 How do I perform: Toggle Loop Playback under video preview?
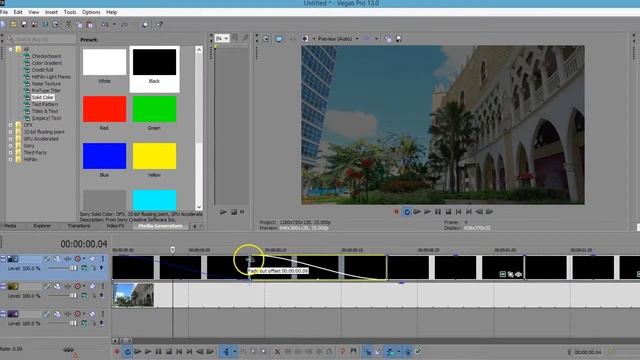407,212
